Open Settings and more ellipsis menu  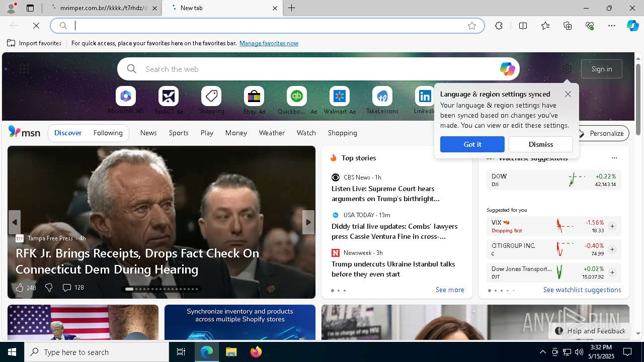pos(612,26)
